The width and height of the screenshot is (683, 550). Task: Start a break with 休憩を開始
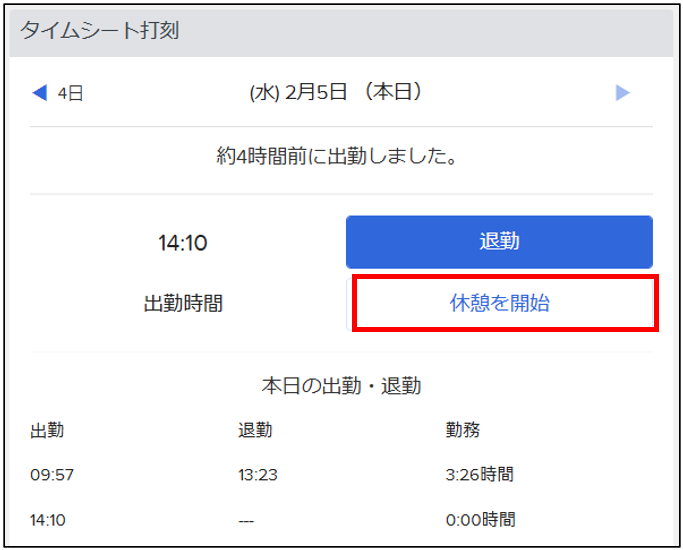point(500,304)
